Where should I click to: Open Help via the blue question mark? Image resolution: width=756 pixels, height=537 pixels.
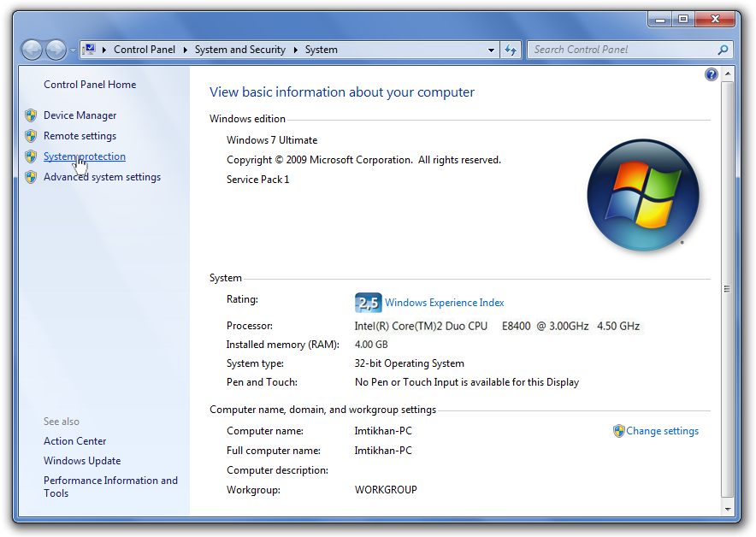[712, 74]
